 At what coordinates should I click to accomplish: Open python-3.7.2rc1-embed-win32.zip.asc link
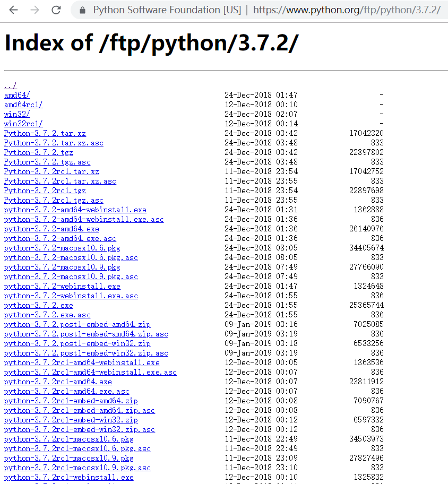(x=80, y=430)
